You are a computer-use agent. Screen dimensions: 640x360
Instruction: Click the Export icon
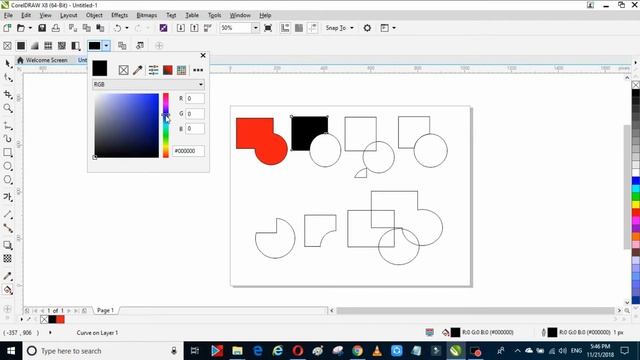coord(194,28)
